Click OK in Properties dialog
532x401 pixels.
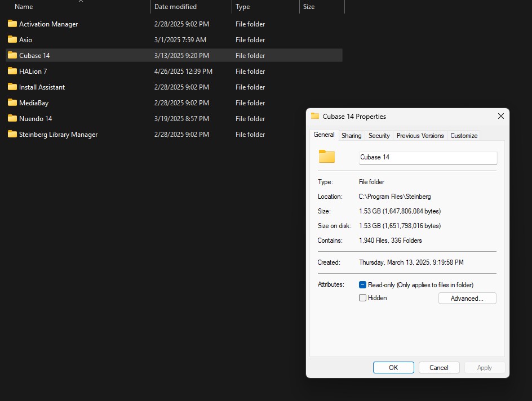click(393, 367)
